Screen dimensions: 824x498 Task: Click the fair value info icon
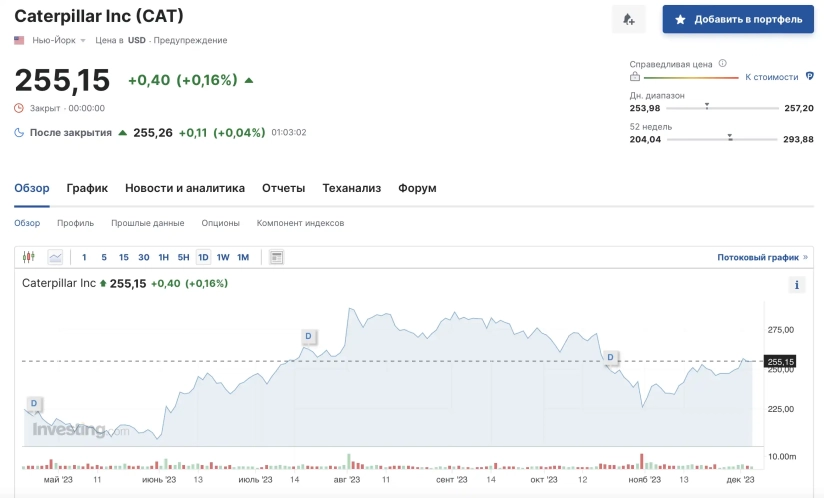click(722, 63)
